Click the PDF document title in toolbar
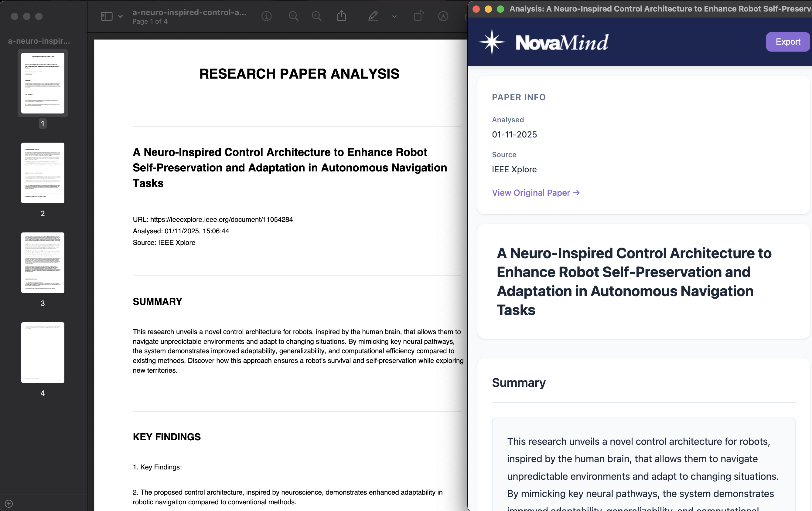The height and width of the screenshot is (511, 812). tap(189, 12)
